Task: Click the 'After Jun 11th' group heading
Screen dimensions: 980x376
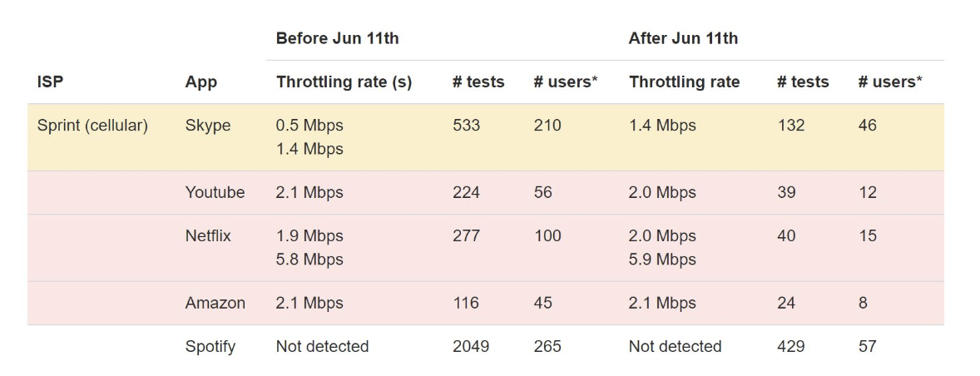Action: 683,38
